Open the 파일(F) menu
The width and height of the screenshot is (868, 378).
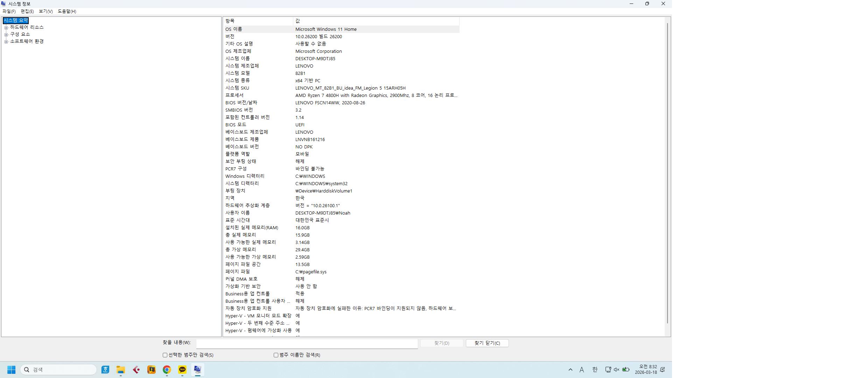(x=9, y=11)
